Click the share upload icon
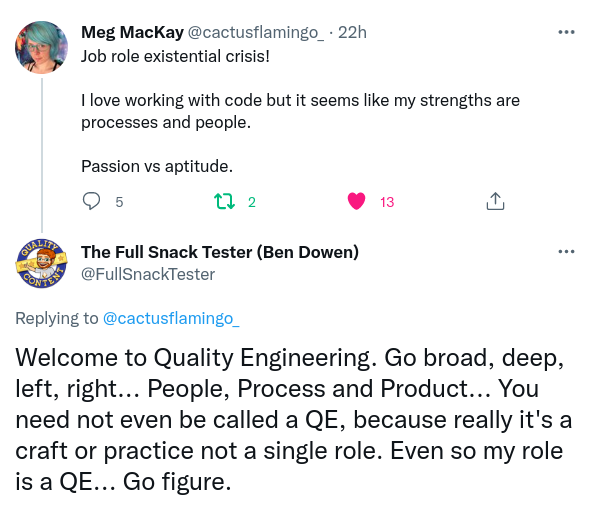Viewport: 593px width, 507px height. [x=495, y=201]
